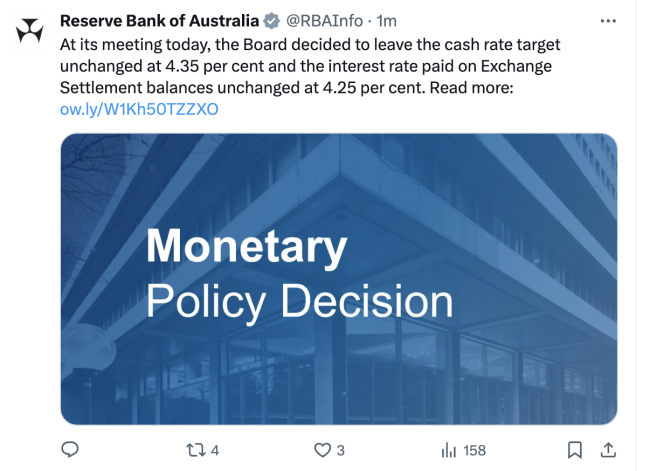Share the tweet via the share icon

point(607,450)
